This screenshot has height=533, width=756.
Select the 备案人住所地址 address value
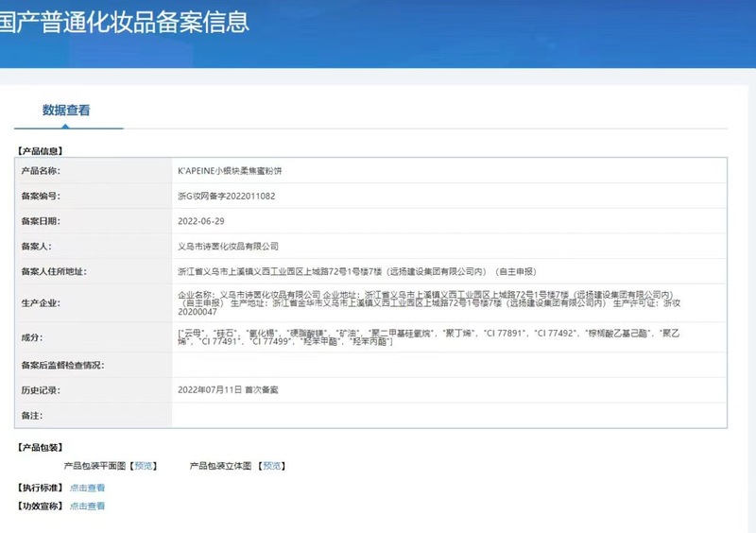pyautogui.click(x=357, y=271)
